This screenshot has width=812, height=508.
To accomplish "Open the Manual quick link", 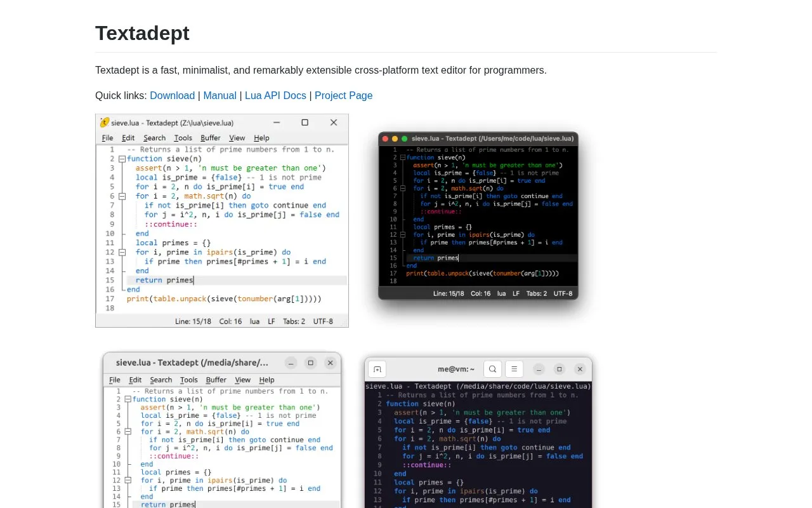I will pyautogui.click(x=219, y=95).
